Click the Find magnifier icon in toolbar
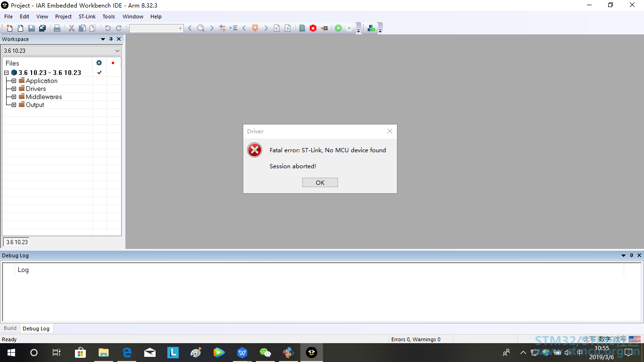644x362 pixels. (201, 28)
